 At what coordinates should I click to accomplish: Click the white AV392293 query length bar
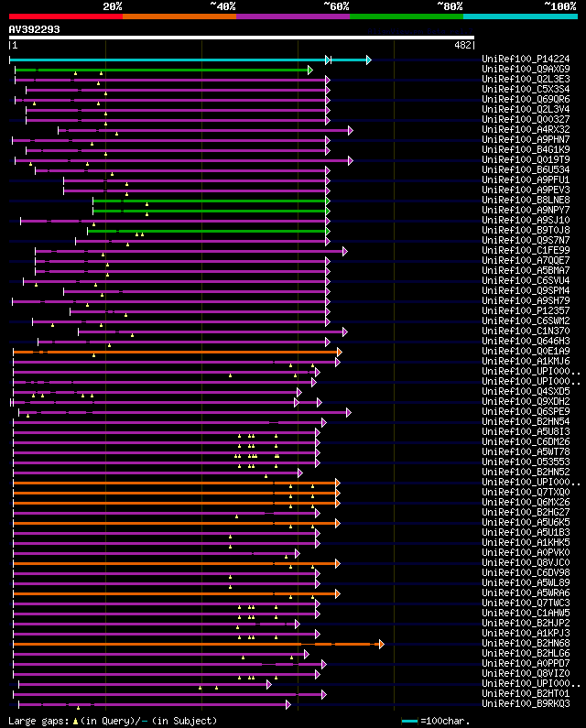click(x=242, y=38)
